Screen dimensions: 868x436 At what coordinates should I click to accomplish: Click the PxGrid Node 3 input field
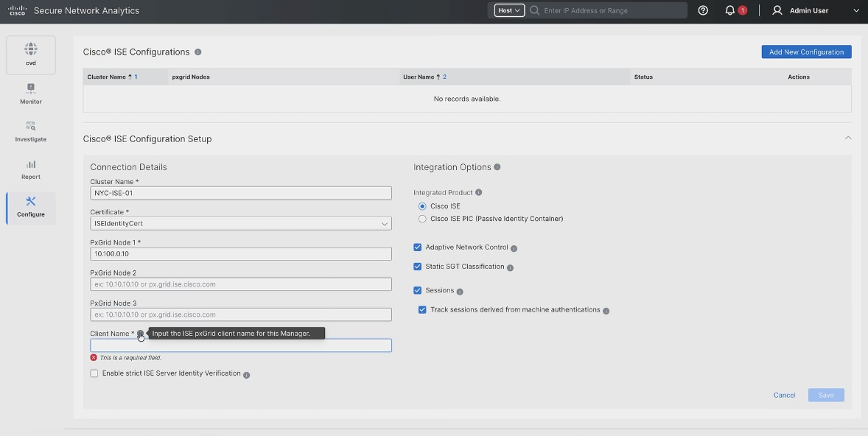pyautogui.click(x=241, y=314)
